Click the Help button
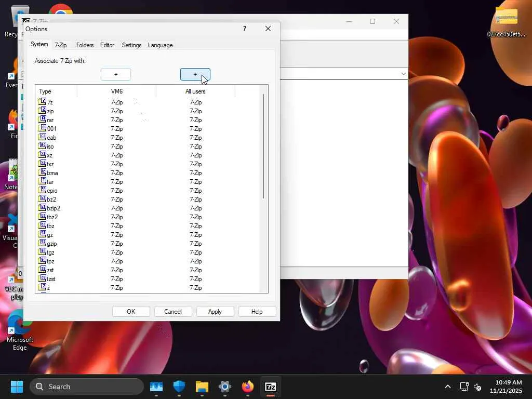The height and width of the screenshot is (399, 532). pos(257,312)
